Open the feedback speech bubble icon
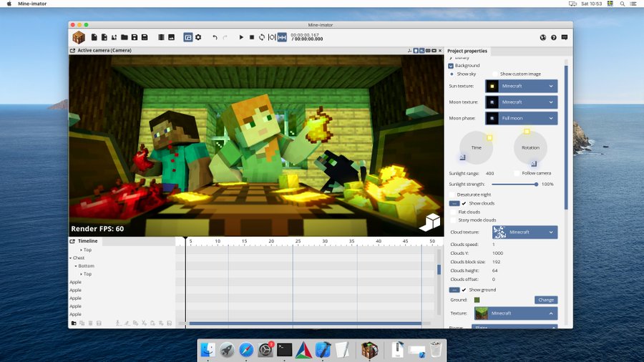Screen dimensions: 644x362 [565, 37]
